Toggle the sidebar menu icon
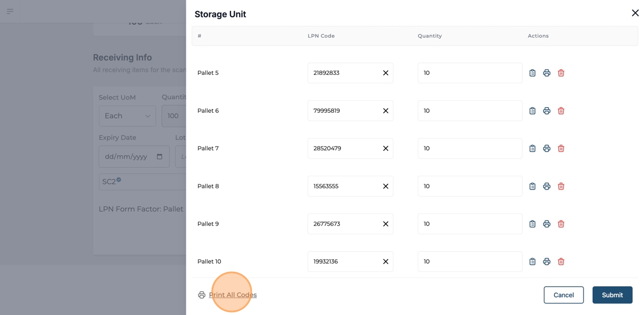 (10, 11)
